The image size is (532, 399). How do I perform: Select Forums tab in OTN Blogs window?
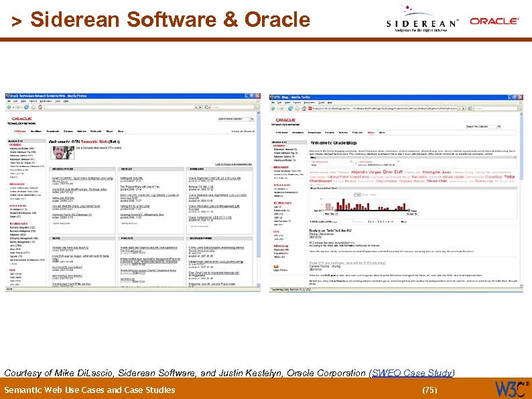pyautogui.click(x=330, y=133)
